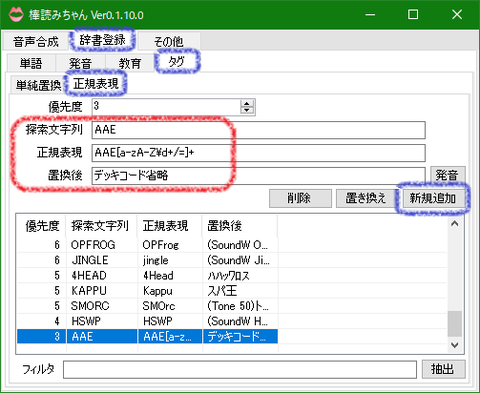Image resolution: width=480 pixels, height=393 pixels.
Task: Decrease 優先度 with the down arrow
Action: click(x=247, y=111)
